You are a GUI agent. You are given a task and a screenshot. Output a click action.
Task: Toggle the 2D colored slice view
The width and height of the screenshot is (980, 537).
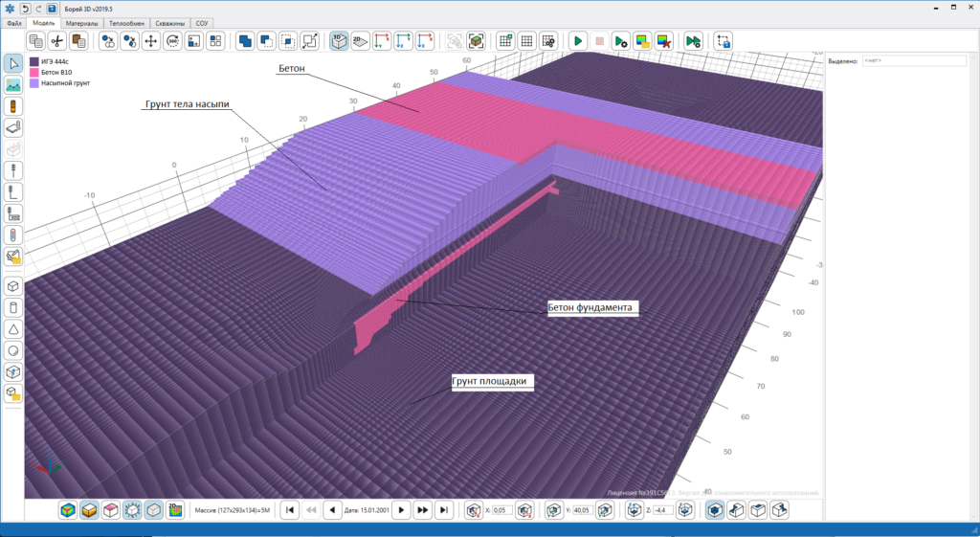pos(175,510)
